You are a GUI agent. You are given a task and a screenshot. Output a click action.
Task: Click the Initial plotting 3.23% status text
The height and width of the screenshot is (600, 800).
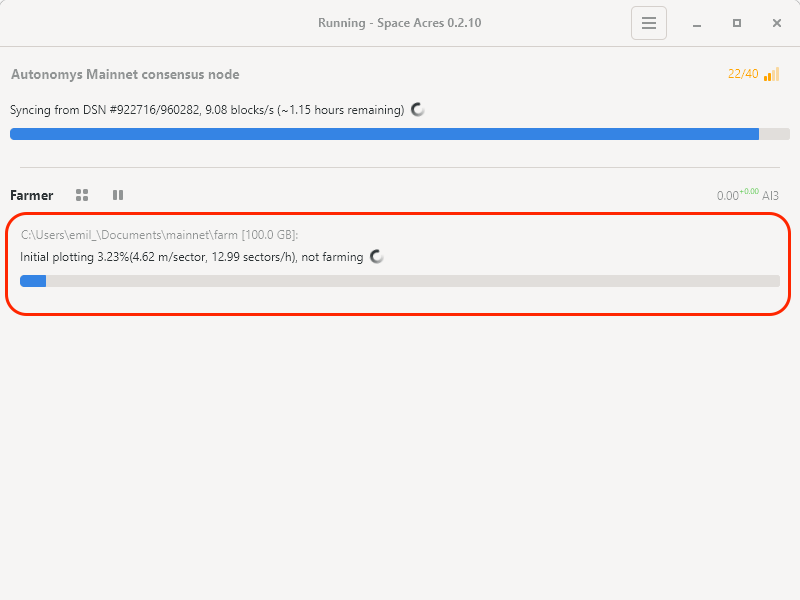pyautogui.click(x=191, y=257)
